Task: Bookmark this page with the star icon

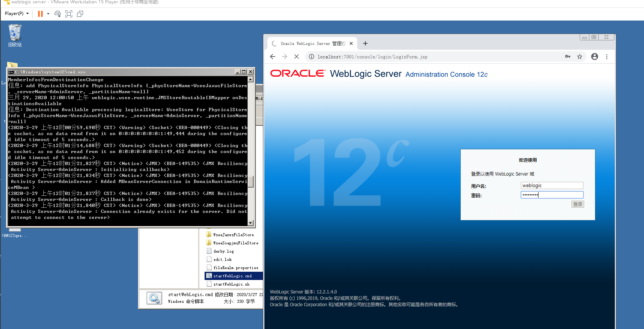Action: (580, 57)
